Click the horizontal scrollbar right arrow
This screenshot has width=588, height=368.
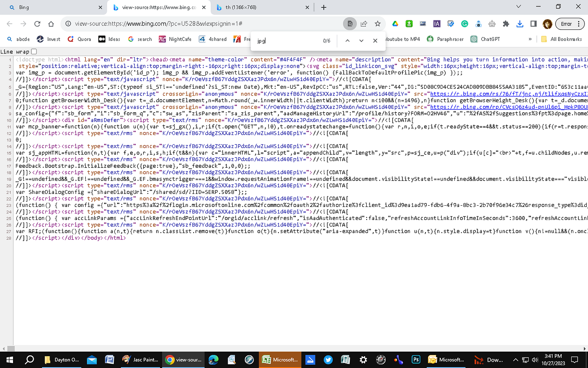click(x=584, y=348)
